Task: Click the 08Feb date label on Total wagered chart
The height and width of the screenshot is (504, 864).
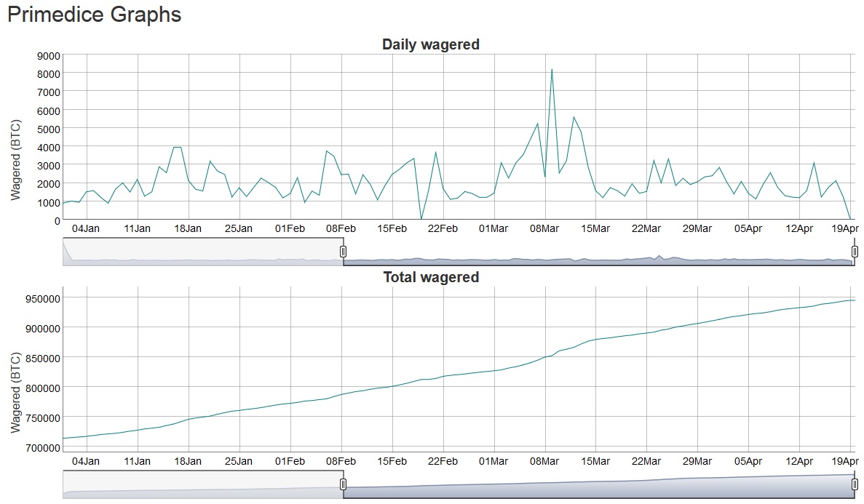Action: click(x=341, y=462)
